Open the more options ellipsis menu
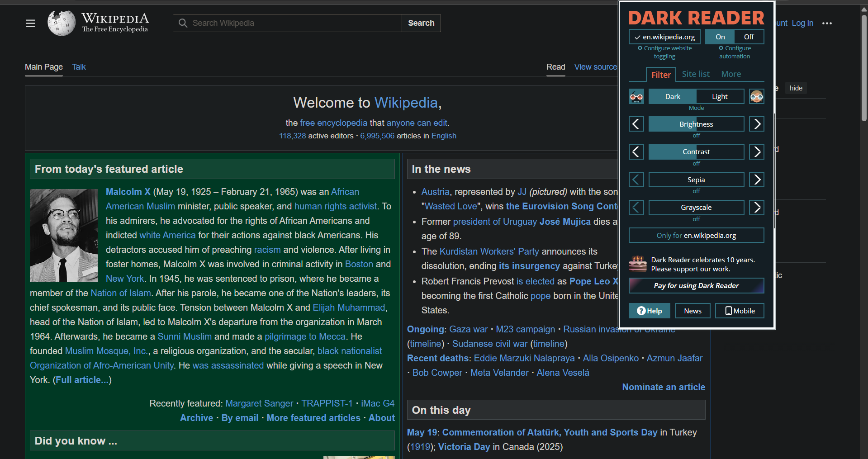Viewport: 868px width, 459px height. [827, 23]
